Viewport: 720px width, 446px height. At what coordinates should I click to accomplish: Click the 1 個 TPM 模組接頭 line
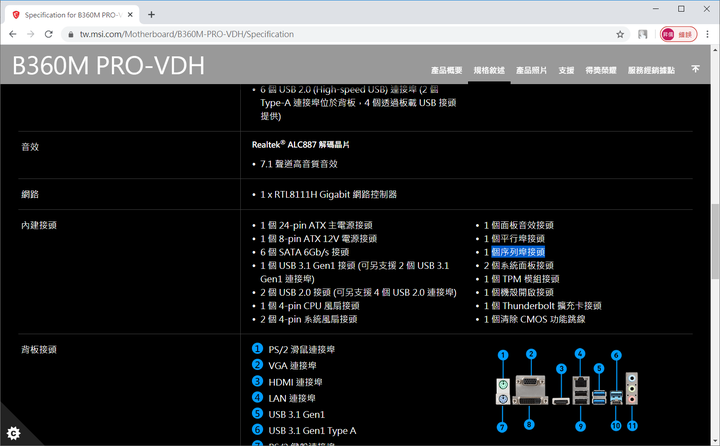pos(522,279)
